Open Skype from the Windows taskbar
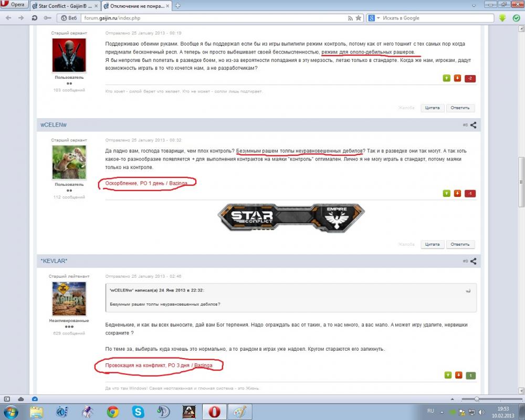 138,411
